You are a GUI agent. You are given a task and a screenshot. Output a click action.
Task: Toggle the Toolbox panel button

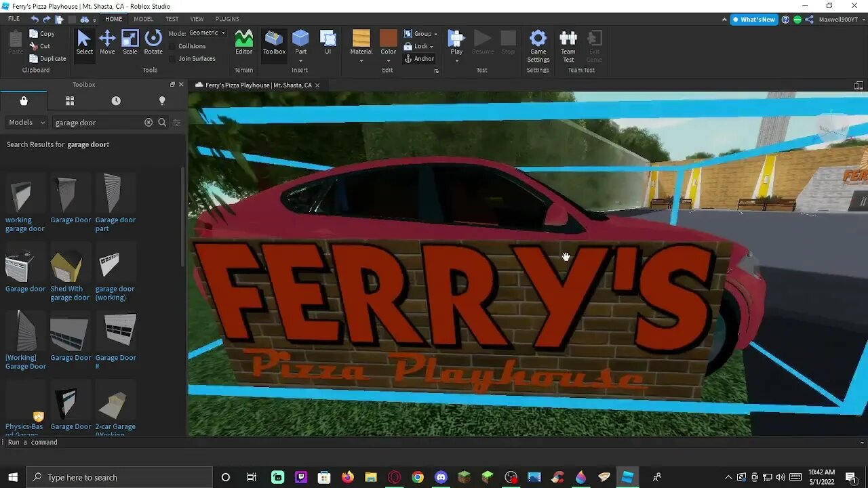click(274, 42)
